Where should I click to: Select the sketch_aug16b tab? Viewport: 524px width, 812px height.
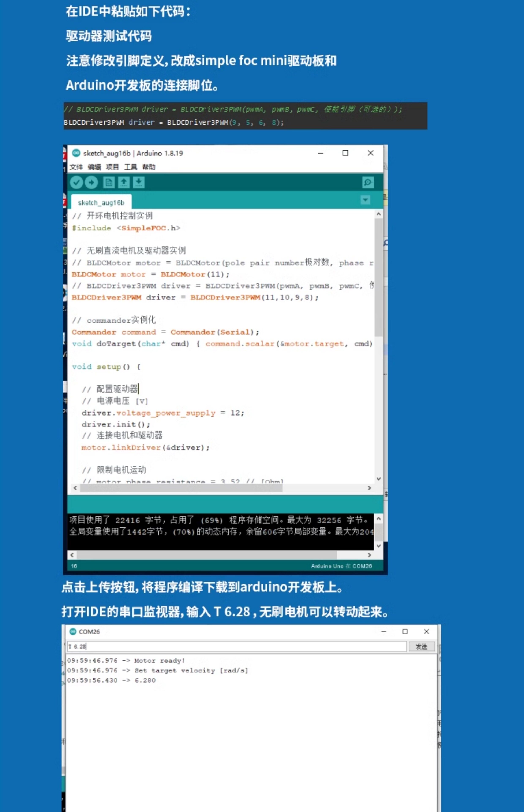[x=101, y=203]
